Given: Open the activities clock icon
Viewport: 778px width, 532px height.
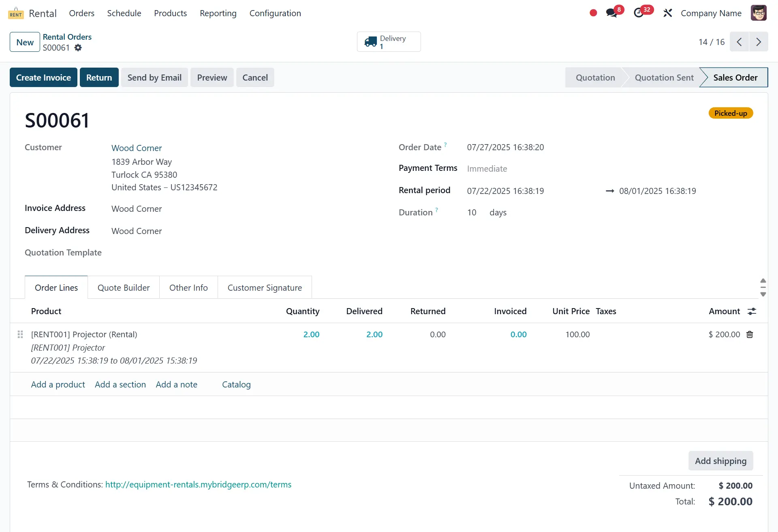Looking at the screenshot, I should click(x=639, y=13).
